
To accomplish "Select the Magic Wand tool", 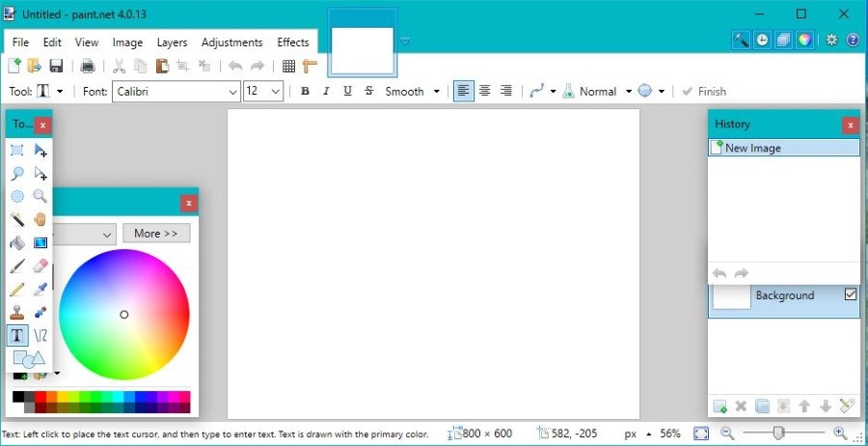I will 17,219.
